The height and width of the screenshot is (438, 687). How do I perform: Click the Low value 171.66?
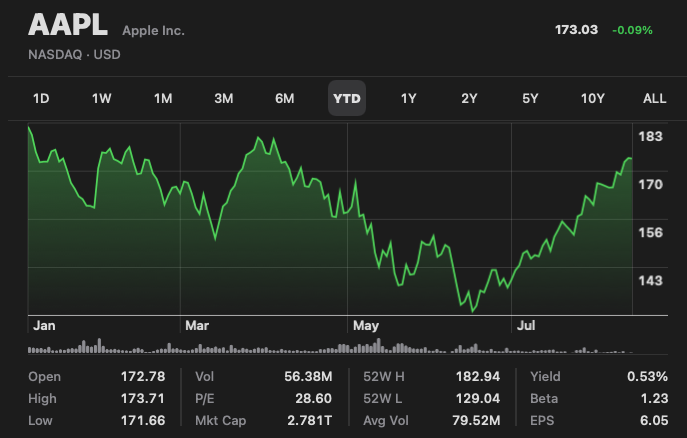143,420
